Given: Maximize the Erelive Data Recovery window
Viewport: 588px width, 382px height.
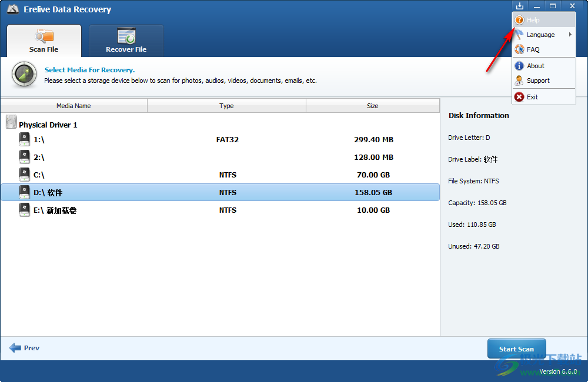Looking at the screenshot, I should click(553, 6).
